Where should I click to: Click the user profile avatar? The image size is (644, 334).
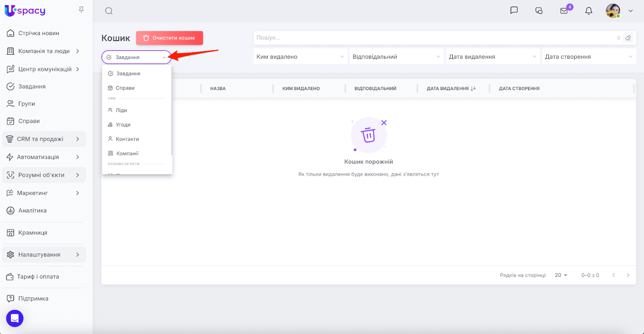[613, 11]
